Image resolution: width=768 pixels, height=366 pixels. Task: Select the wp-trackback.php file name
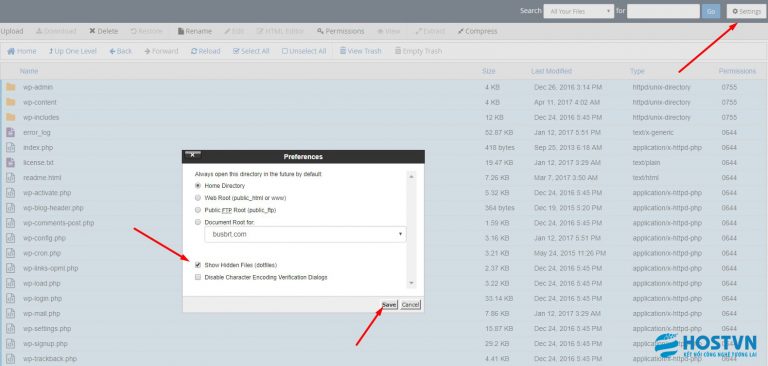click(x=50, y=359)
